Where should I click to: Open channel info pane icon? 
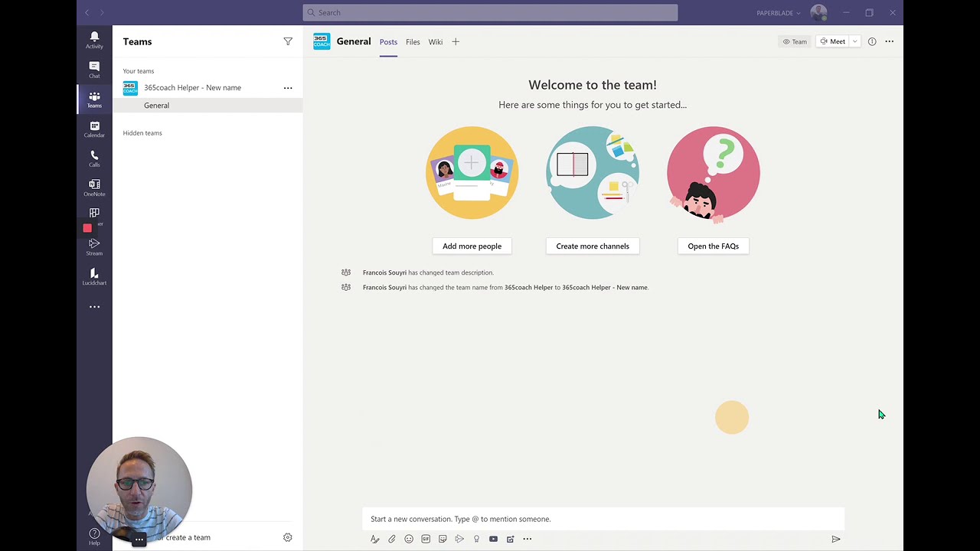coord(872,41)
